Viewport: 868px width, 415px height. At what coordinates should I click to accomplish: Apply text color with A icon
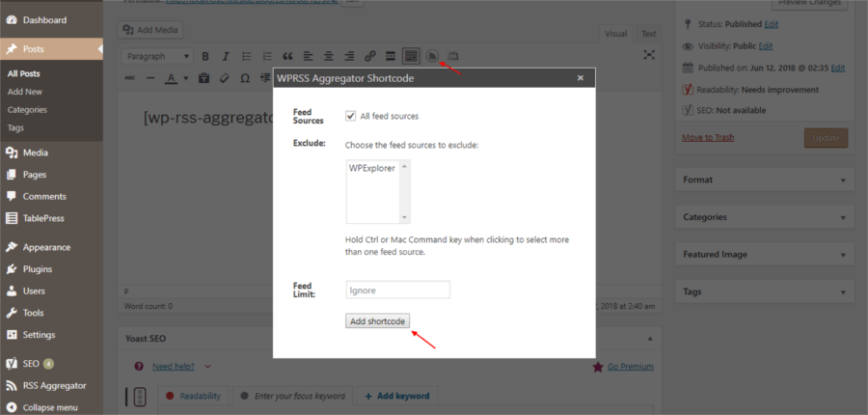[171, 78]
